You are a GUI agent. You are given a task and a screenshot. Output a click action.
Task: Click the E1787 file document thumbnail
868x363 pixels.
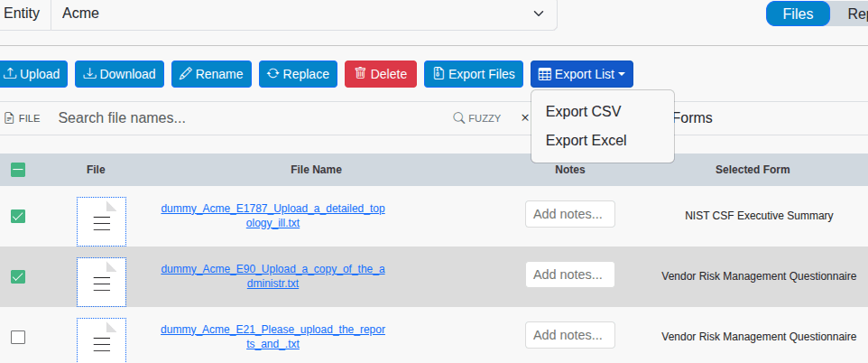click(101, 221)
